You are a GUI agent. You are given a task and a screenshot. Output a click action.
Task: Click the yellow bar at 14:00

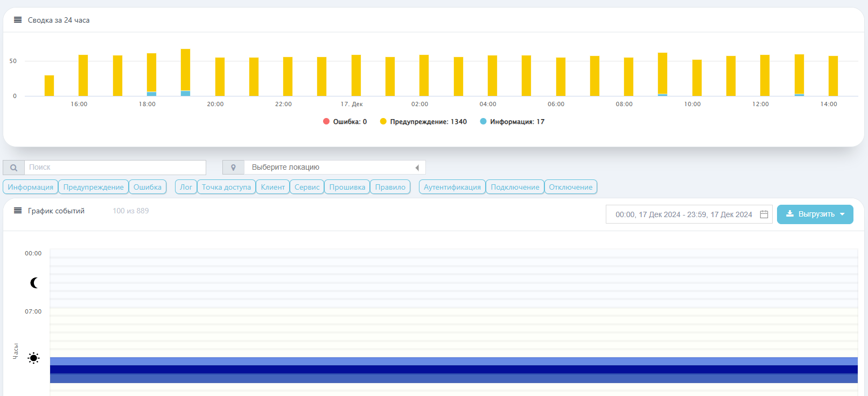(x=833, y=76)
